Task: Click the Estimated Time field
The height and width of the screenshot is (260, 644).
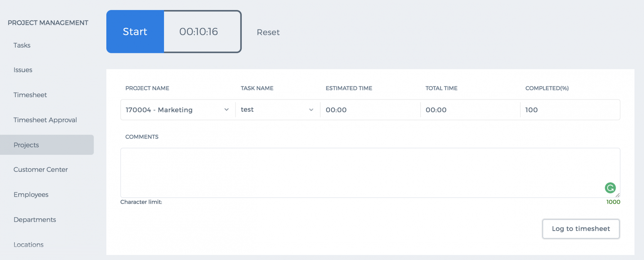Action: (370, 110)
